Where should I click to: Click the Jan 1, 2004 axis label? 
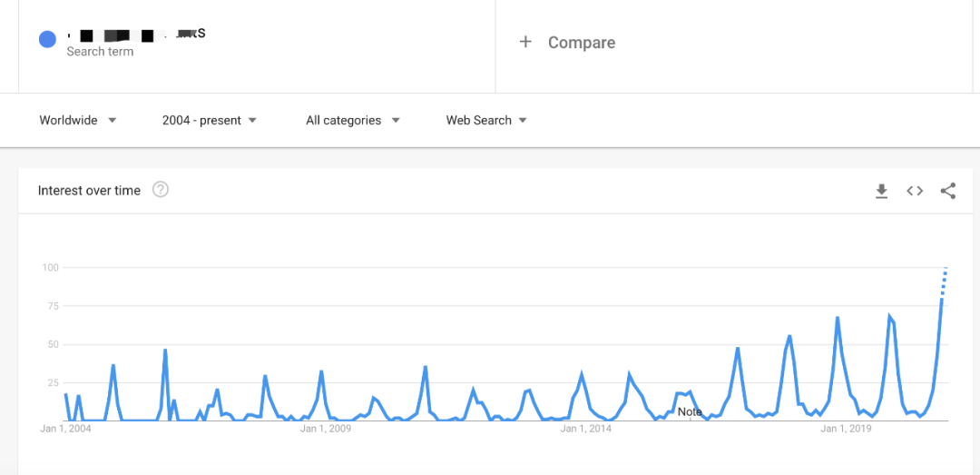click(x=66, y=429)
